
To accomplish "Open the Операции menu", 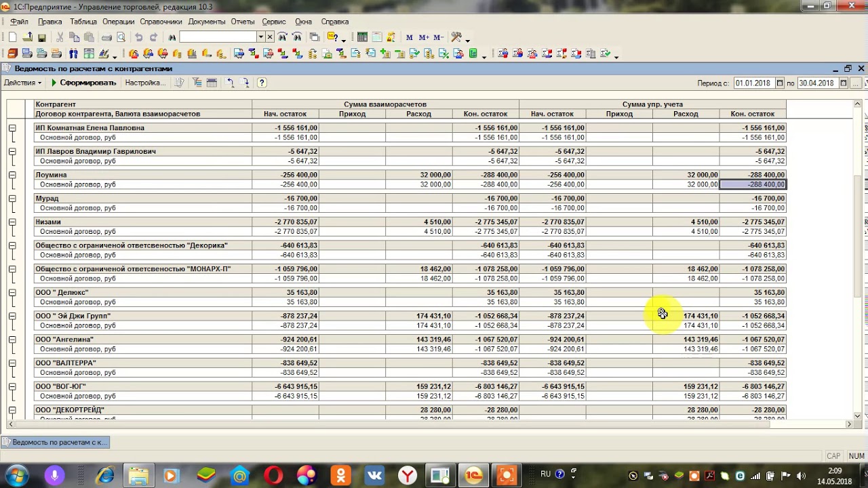I will (x=119, y=22).
